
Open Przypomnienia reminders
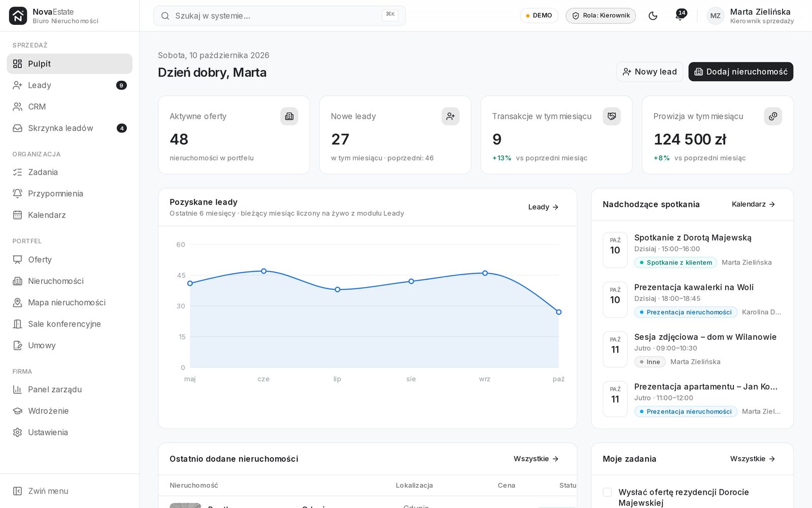pos(70,194)
